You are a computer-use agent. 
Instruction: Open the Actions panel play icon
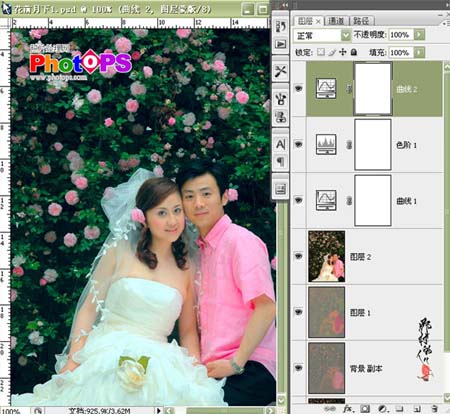click(280, 44)
